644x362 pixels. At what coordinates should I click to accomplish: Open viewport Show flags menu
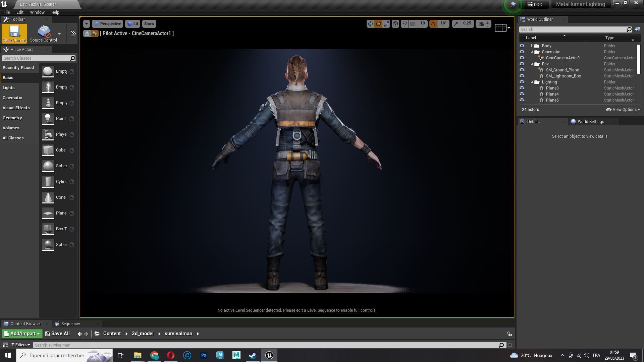[x=149, y=24]
